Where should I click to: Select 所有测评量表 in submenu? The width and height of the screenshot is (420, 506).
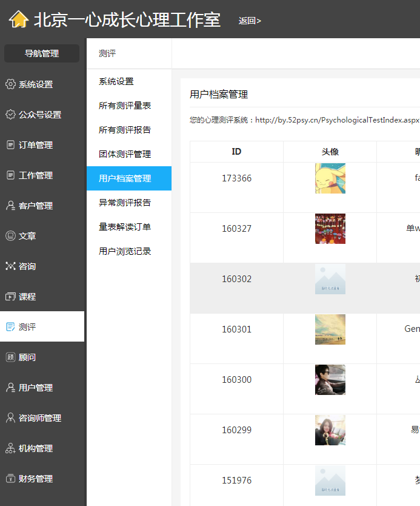(x=125, y=106)
